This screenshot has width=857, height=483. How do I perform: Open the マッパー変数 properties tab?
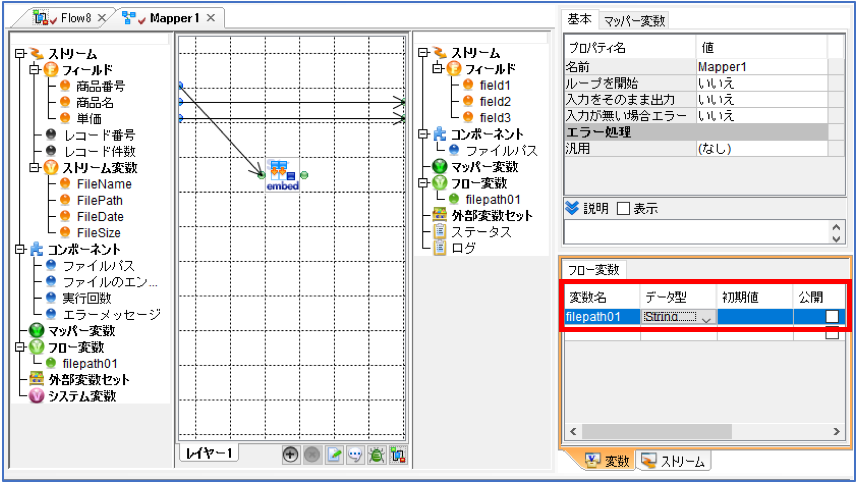634,21
